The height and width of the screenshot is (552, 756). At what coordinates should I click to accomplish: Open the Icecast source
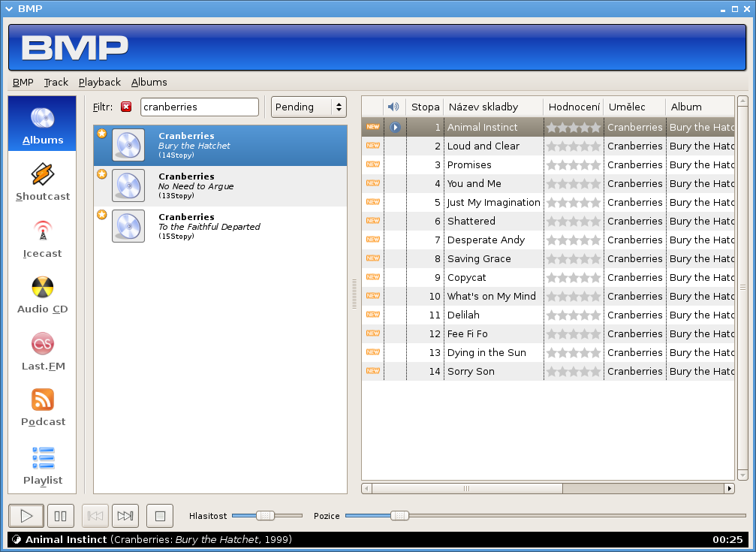click(x=43, y=238)
